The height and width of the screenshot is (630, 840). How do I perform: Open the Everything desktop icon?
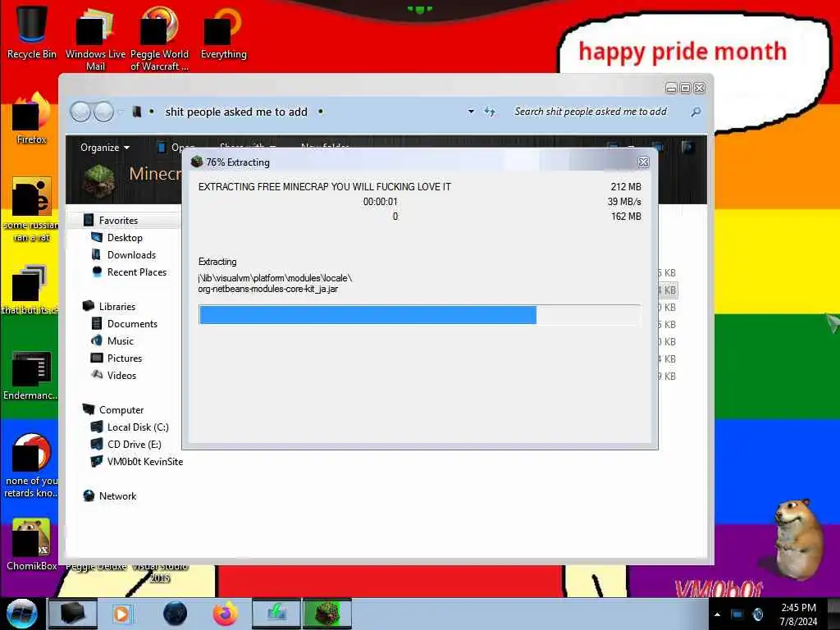(223, 31)
